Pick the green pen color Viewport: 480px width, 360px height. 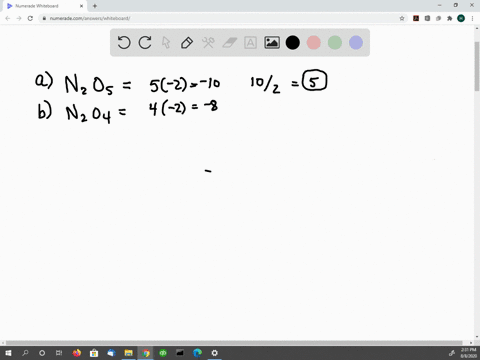point(335,43)
